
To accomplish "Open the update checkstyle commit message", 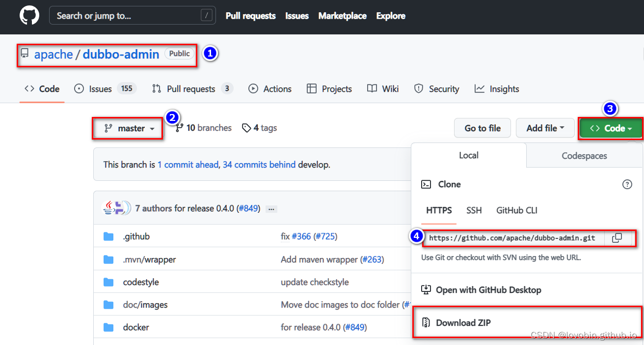I will click(315, 282).
